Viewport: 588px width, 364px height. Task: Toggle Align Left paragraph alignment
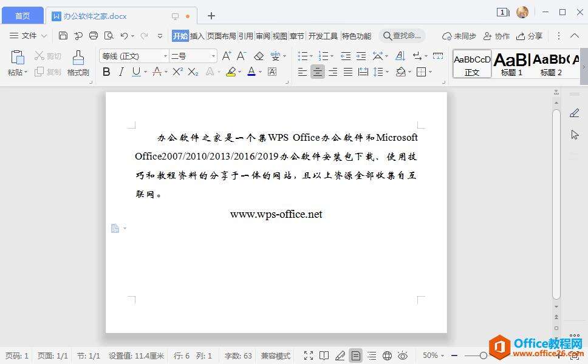pos(303,72)
